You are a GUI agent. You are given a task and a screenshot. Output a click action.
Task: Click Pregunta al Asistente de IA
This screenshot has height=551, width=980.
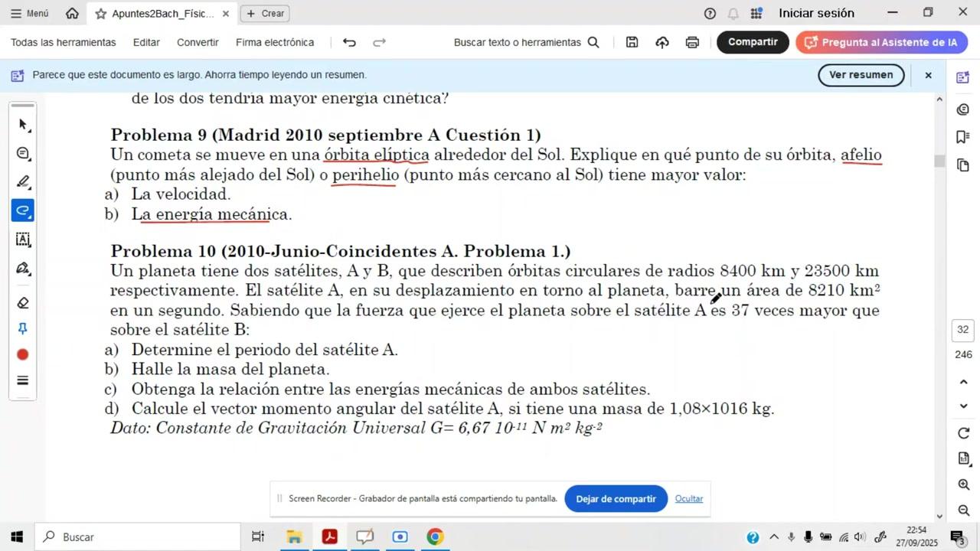pyautogui.click(x=881, y=42)
